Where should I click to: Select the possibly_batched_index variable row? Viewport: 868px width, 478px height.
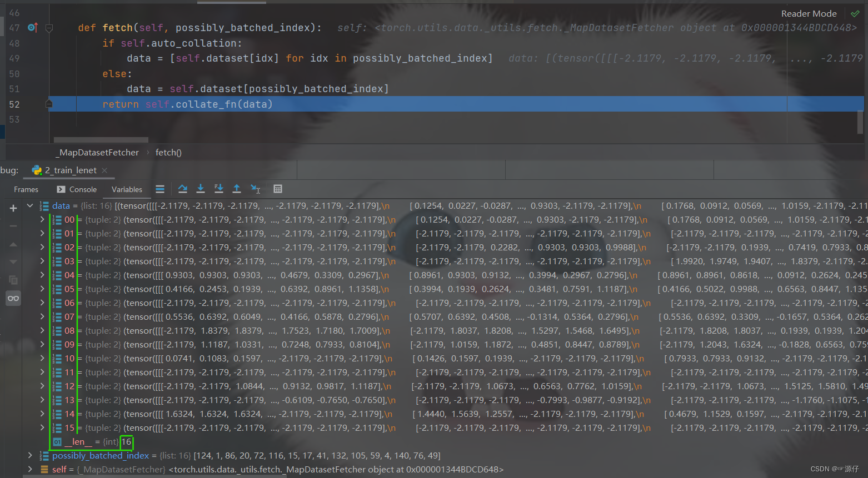tap(445, 456)
